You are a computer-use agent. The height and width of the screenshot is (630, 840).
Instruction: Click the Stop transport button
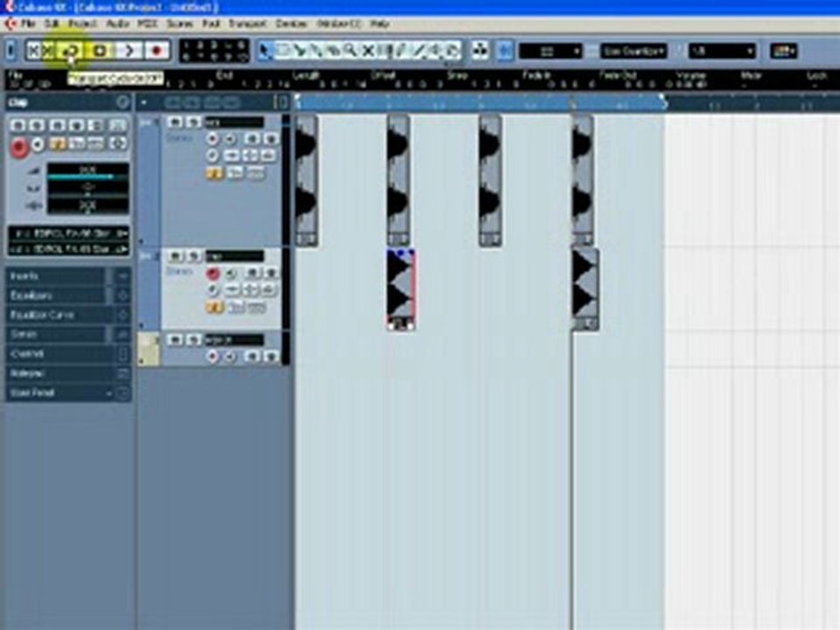[x=100, y=51]
